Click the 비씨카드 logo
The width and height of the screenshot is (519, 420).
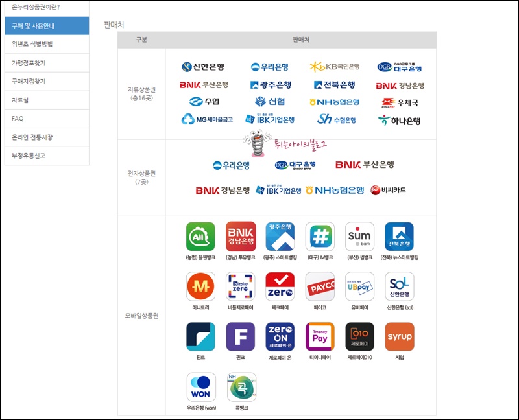pos(388,190)
